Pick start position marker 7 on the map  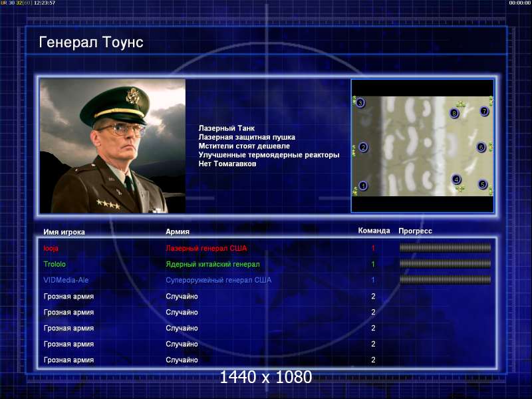coord(484,111)
